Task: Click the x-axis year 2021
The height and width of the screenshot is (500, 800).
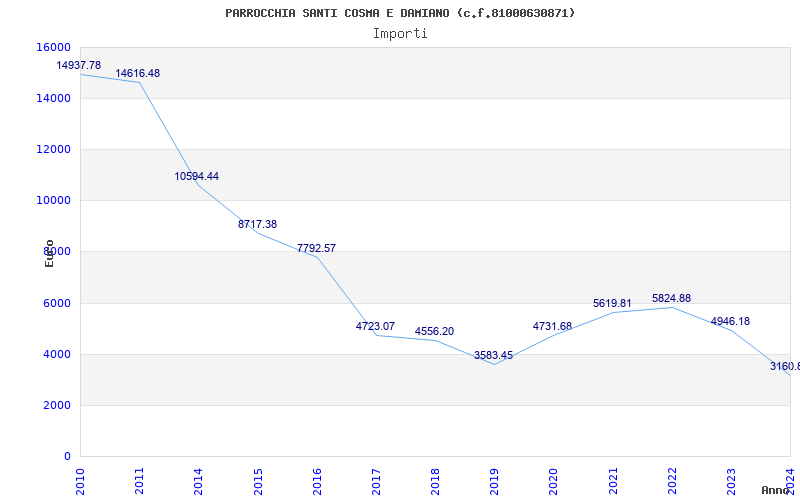Action: 613,482
